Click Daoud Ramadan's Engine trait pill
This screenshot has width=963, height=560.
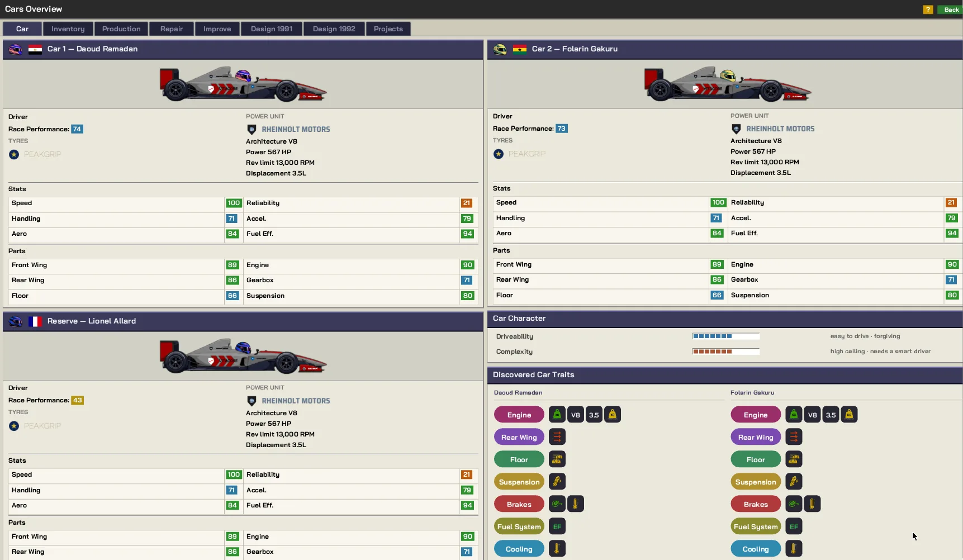pos(519,415)
